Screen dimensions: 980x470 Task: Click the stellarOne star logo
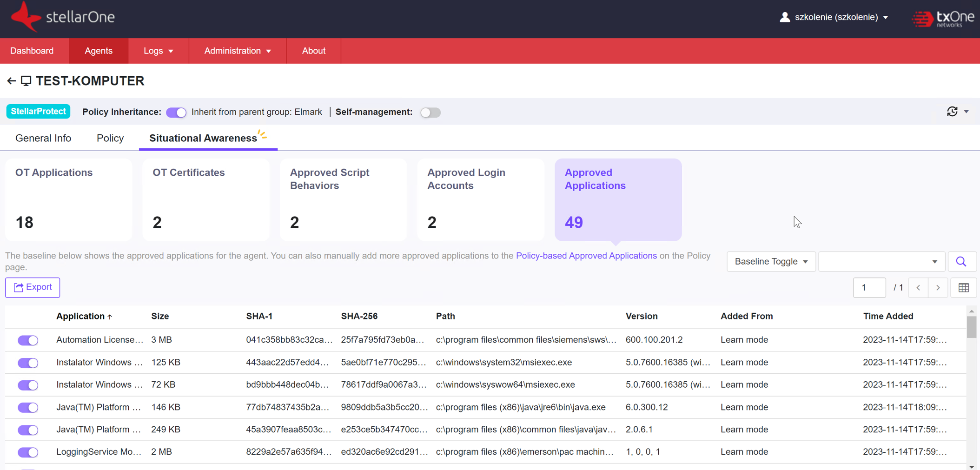coord(25,17)
